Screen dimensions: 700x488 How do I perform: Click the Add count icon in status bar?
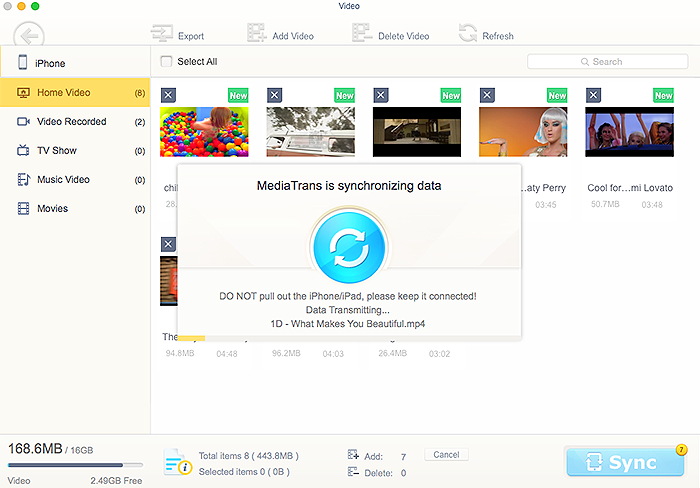coord(353,455)
